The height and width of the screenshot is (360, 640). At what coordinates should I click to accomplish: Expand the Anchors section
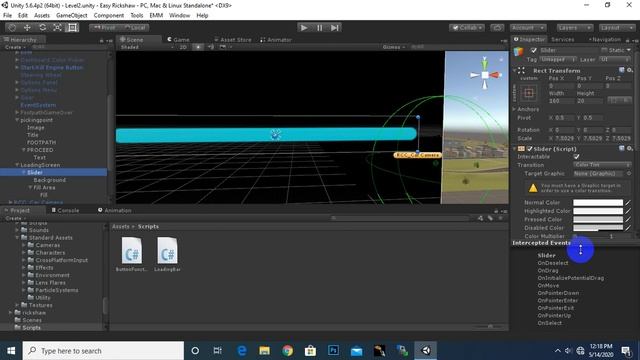(514, 109)
